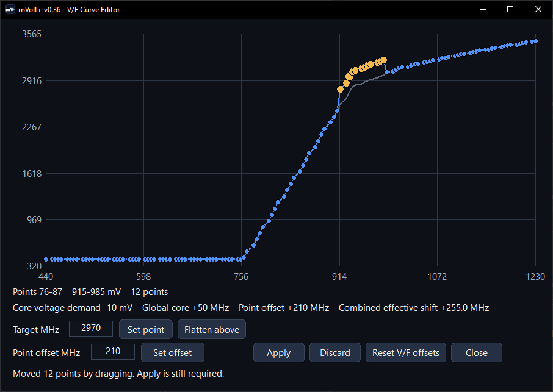Select the first yellow point near 914 mV

tap(340, 90)
